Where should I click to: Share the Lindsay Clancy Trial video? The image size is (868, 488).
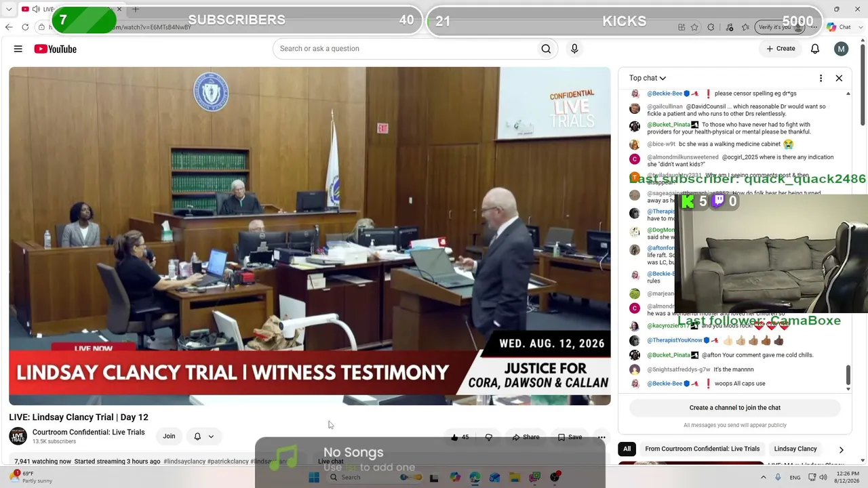pyautogui.click(x=526, y=437)
